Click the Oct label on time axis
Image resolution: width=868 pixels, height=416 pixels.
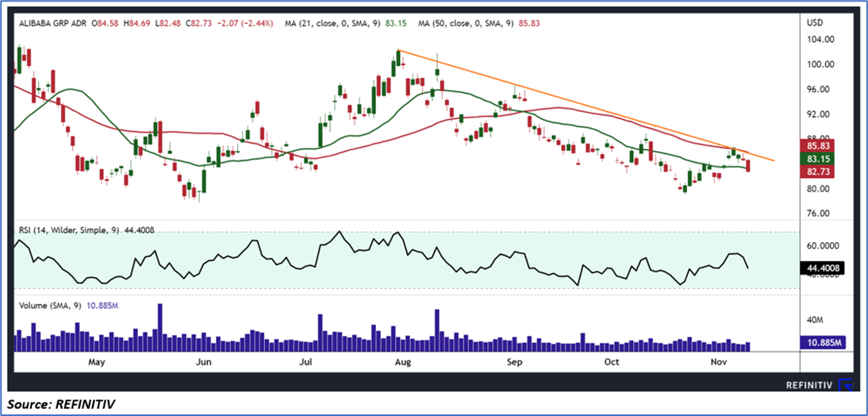611,363
